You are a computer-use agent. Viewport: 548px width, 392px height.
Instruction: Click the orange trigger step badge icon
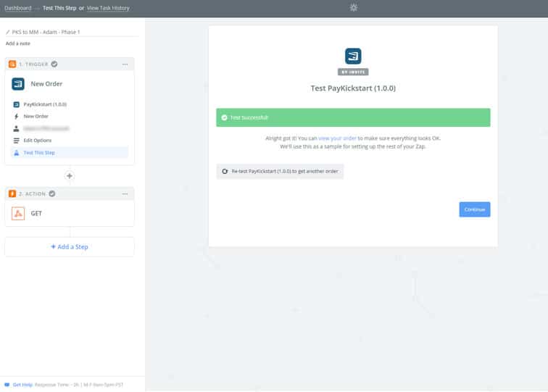[12, 64]
